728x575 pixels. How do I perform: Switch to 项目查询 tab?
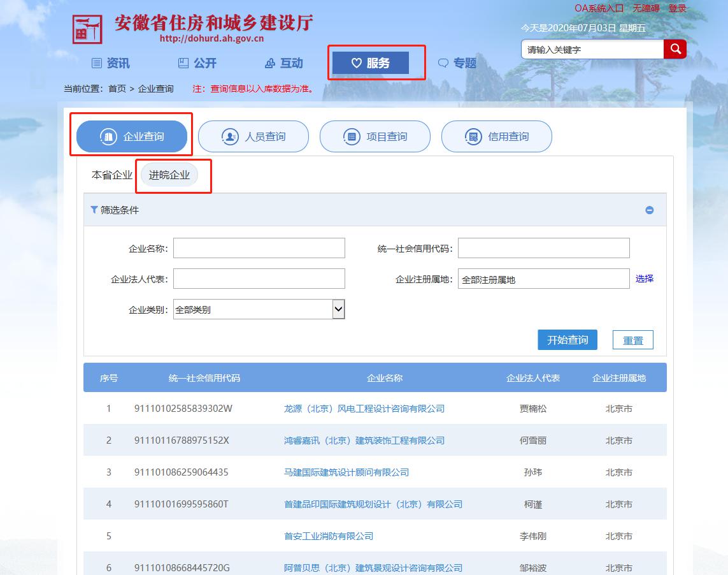click(x=375, y=136)
